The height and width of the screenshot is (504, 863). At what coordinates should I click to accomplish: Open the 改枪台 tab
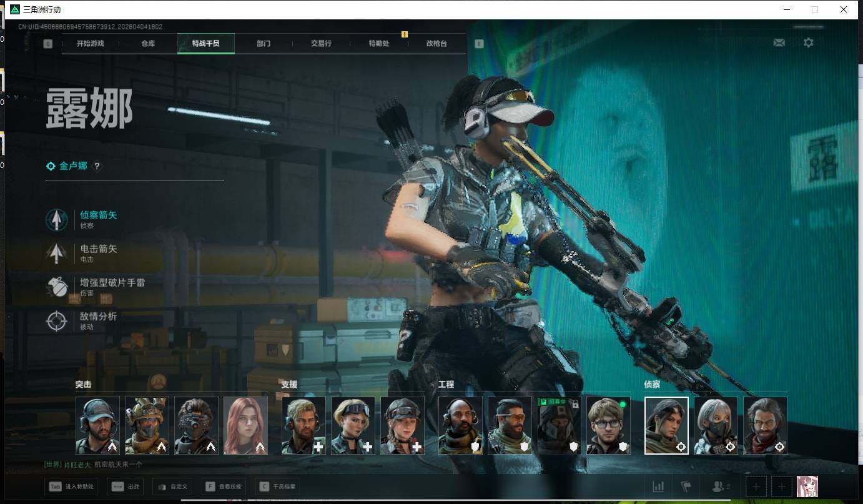click(x=436, y=44)
